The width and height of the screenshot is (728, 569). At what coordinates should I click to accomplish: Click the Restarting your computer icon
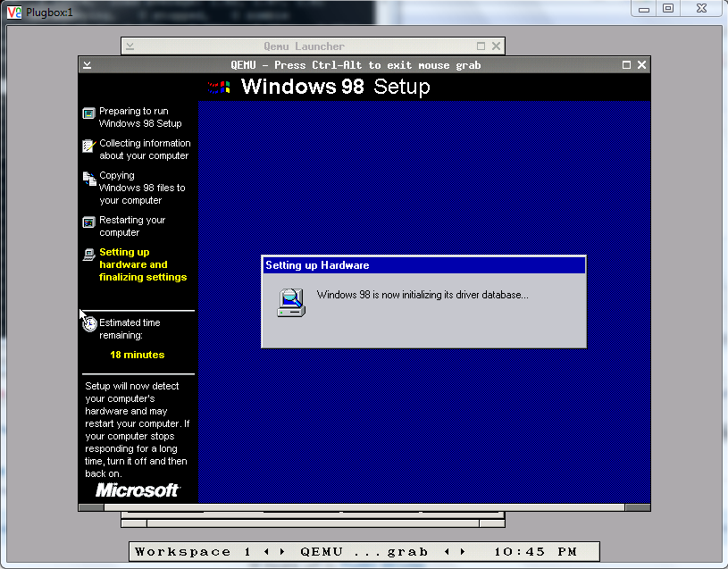(88, 222)
